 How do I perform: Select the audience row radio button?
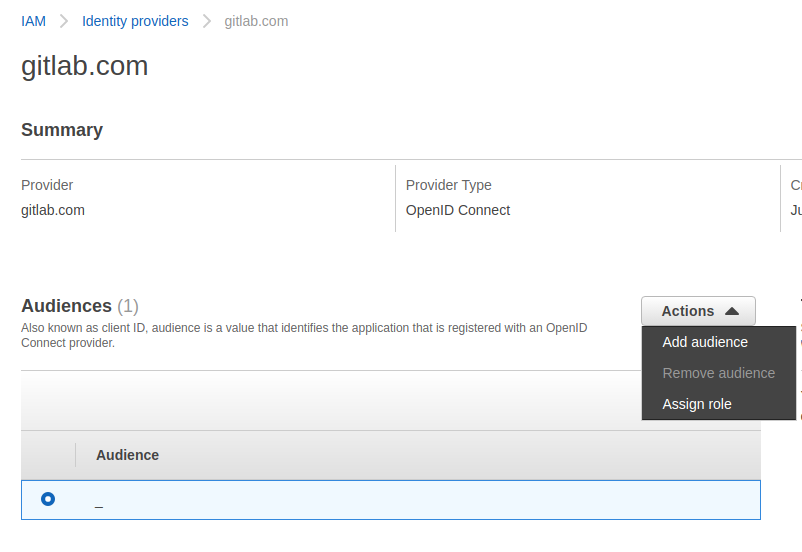(x=48, y=499)
